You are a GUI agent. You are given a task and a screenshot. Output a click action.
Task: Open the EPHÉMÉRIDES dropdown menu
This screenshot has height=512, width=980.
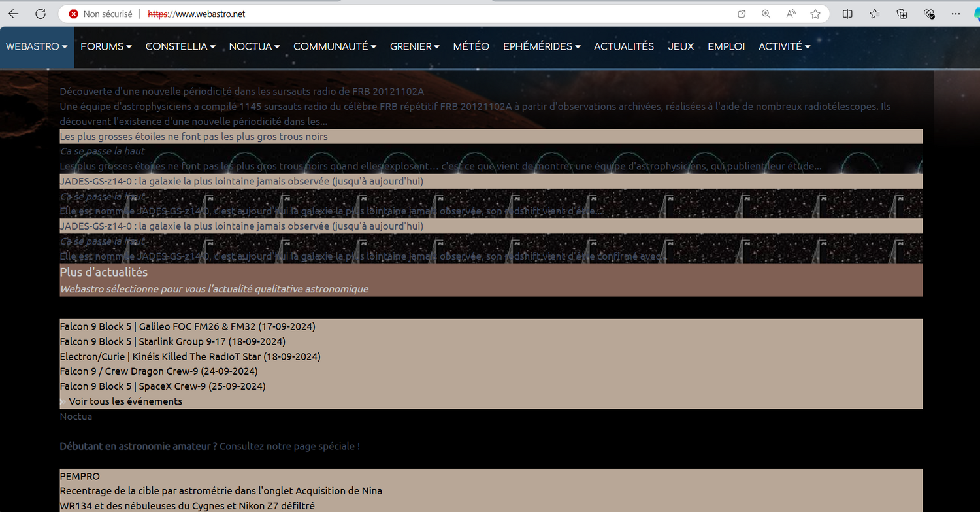(542, 46)
